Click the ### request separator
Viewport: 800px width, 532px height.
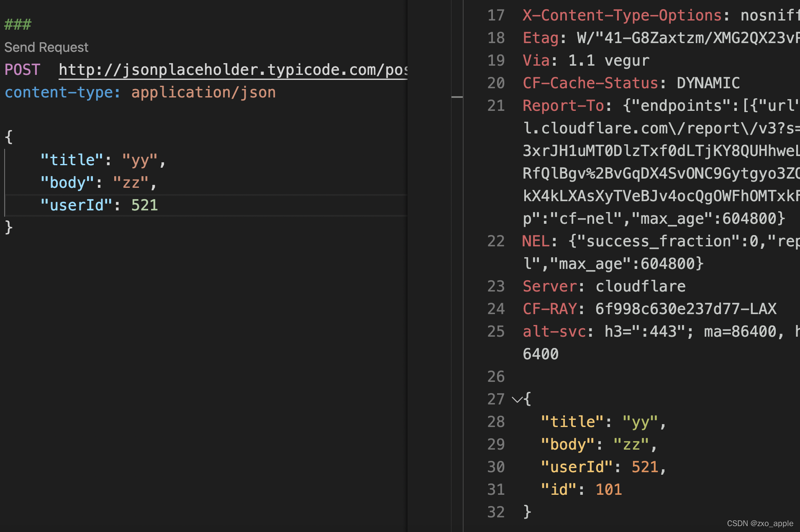[18, 25]
